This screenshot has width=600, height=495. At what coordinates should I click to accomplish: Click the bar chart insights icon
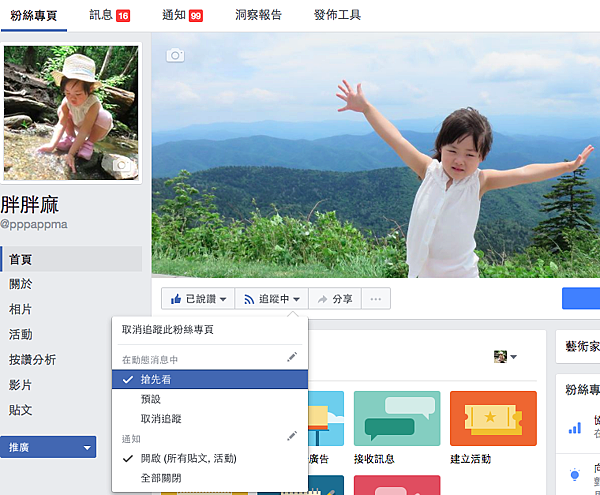click(575, 428)
